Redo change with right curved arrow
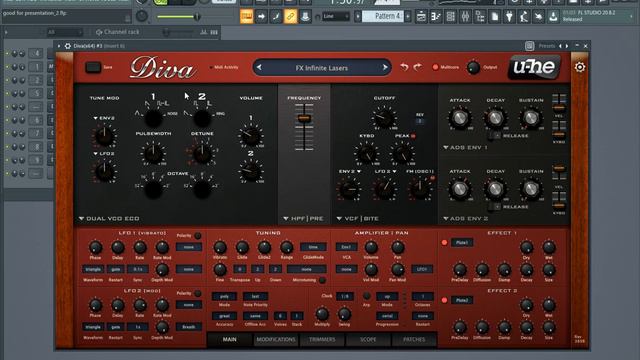Image resolution: width=640 pixels, height=360 pixels. coord(418,67)
